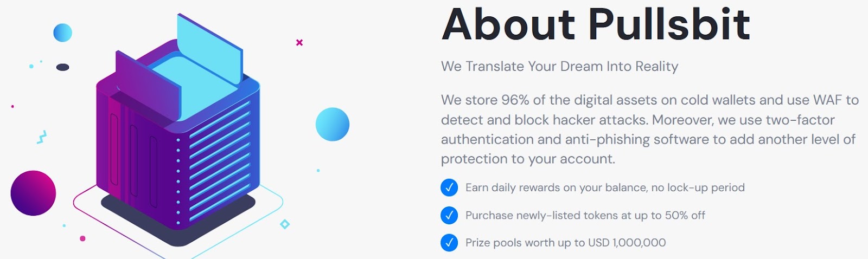
Task: Click the diamond outline shape
Action: coord(285,224)
